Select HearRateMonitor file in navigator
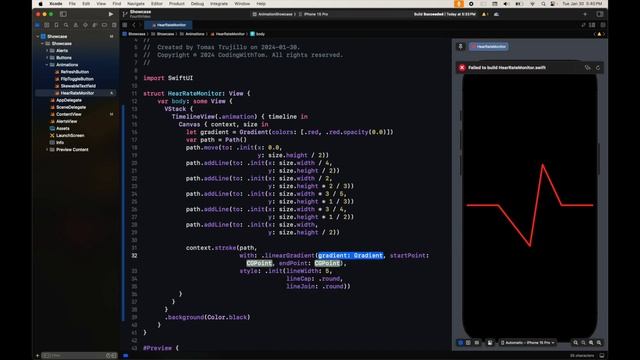The image size is (640, 360). [76, 93]
